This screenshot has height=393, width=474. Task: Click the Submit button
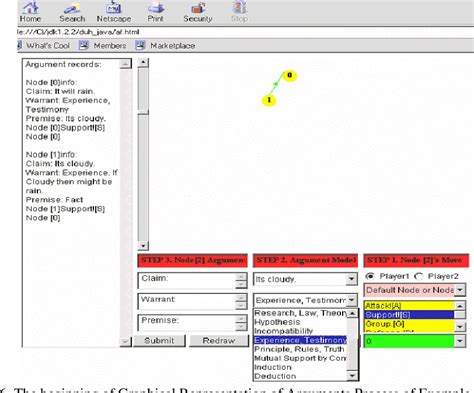159,341
